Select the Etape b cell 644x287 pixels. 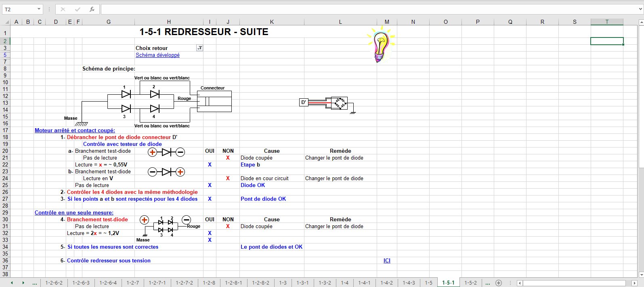(250, 165)
